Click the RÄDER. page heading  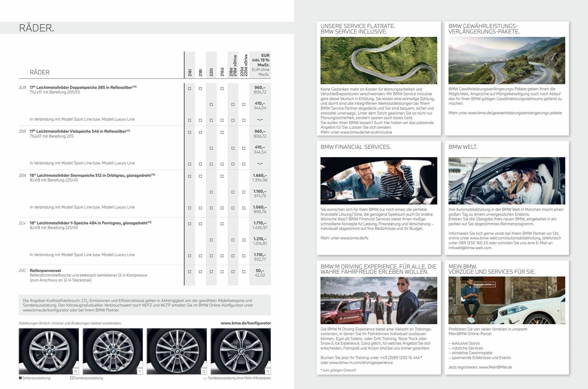[x=36, y=28]
